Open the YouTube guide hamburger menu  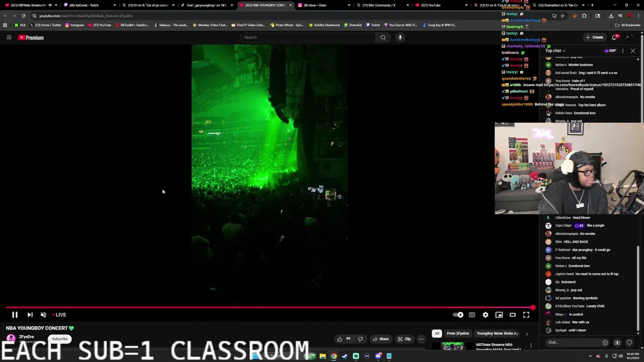(9, 37)
